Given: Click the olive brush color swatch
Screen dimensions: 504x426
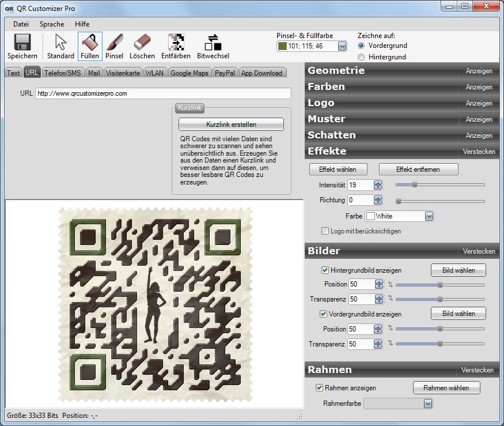Looking at the screenshot, I should point(282,46).
